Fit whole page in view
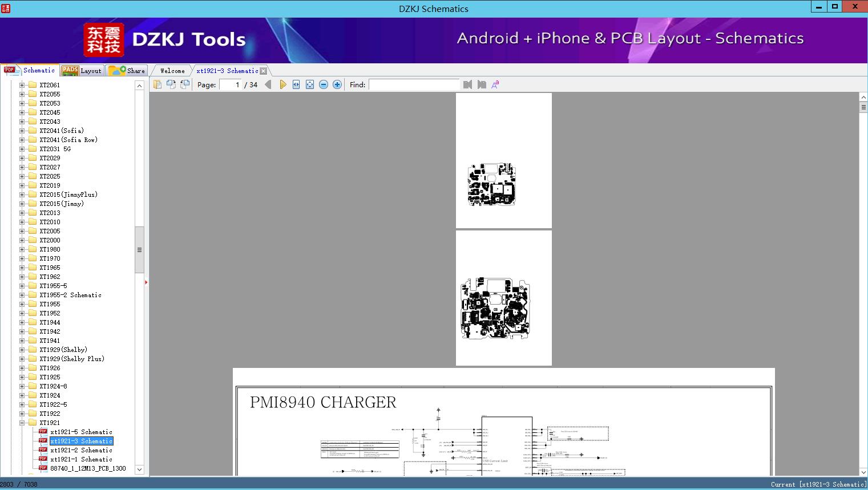The image size is (868, 490). pos(310,84)
